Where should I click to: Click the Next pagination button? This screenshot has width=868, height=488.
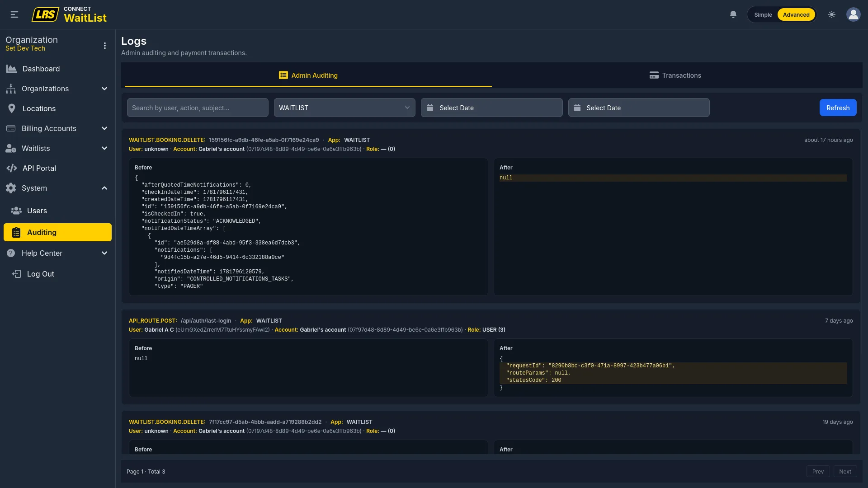coord(845,471)
